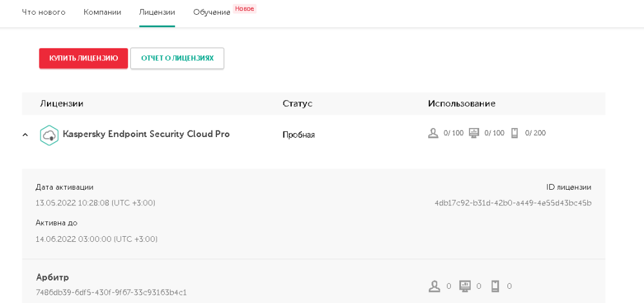Screen dimensions: 644x303
Task: Click the Арбитр company name
Action: (x=52, y=277)
